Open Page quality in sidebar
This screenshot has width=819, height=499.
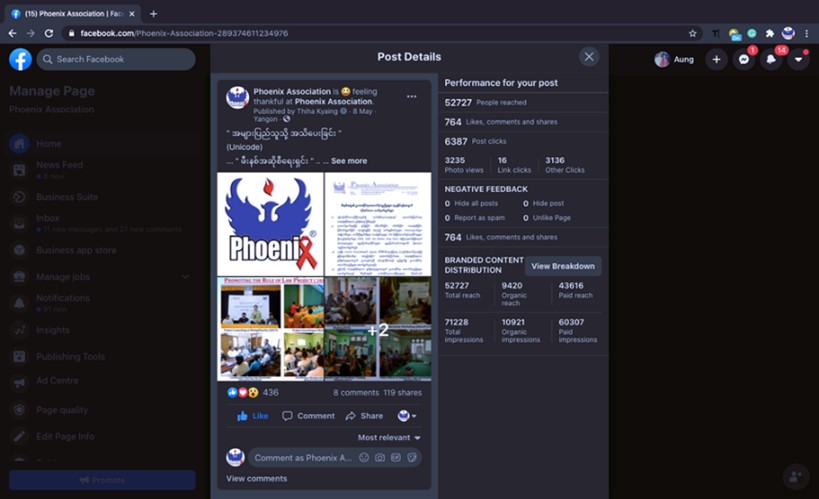(104, 410)
